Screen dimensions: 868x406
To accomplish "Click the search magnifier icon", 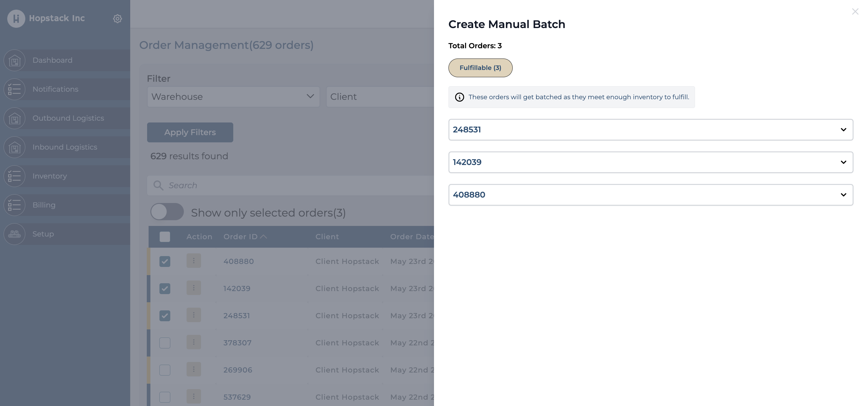I will pos(158,186).
